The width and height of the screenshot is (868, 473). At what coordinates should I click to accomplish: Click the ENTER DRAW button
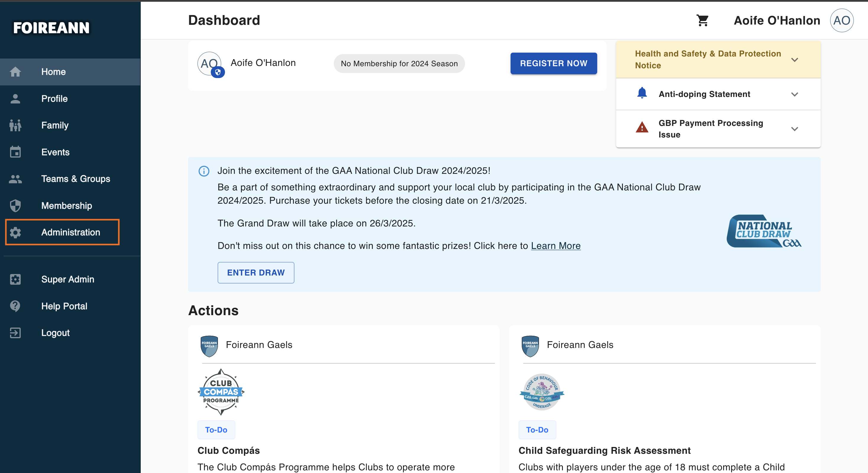coord(256,273)
